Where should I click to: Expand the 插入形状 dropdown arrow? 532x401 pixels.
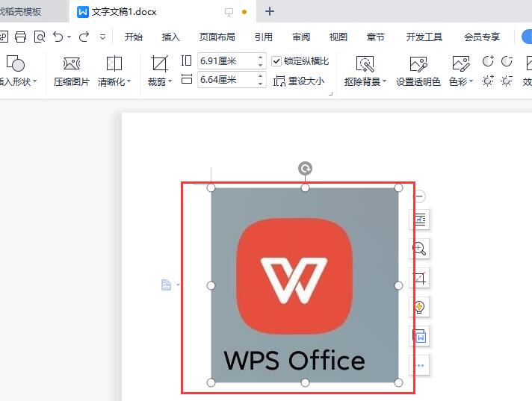[34, 81]
